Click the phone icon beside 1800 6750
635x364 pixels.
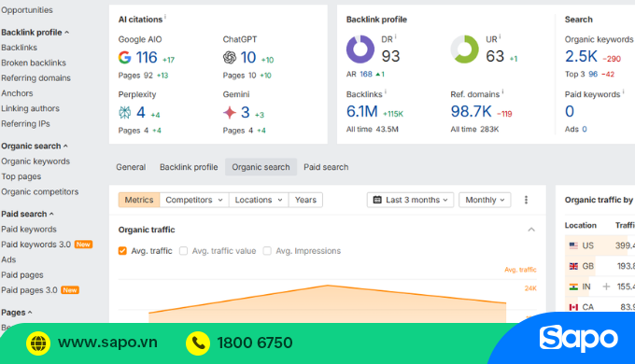pyautogui.click(x=198, y=343)
